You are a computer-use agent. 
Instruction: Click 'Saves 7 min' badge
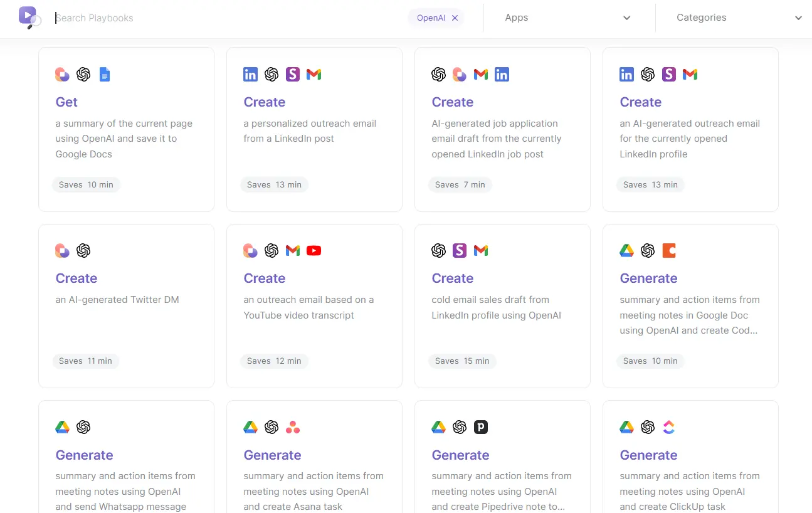point(460,185)
